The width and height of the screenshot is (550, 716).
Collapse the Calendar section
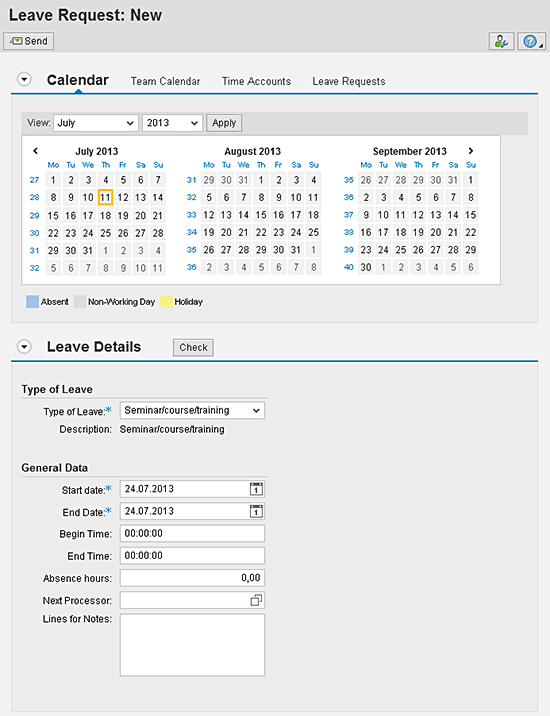coord(24,79)
